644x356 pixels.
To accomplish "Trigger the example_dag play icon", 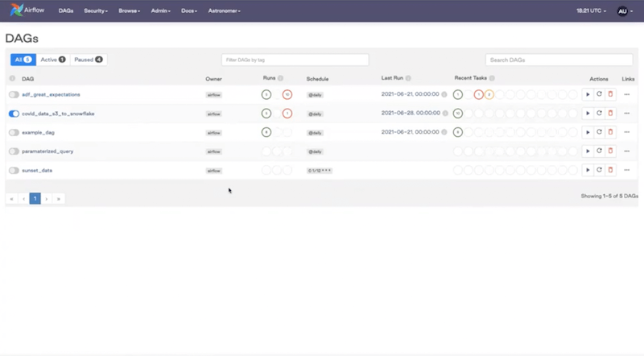I will coord(588,132).
